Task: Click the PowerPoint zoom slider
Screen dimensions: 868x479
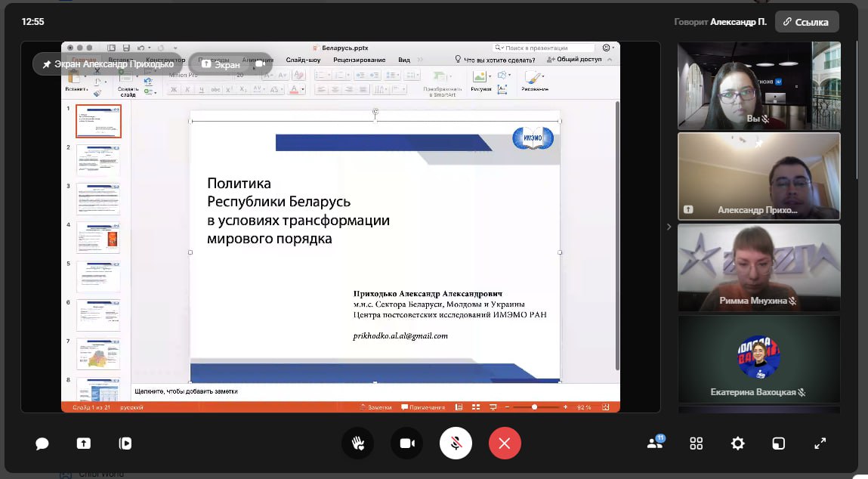Action: [x=536, y=407]
